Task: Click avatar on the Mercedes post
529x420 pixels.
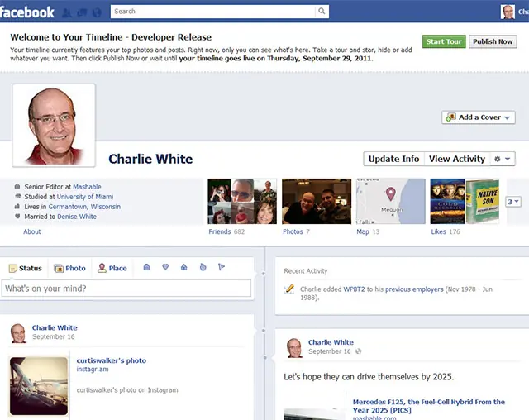Action: (x=294, y=348)
